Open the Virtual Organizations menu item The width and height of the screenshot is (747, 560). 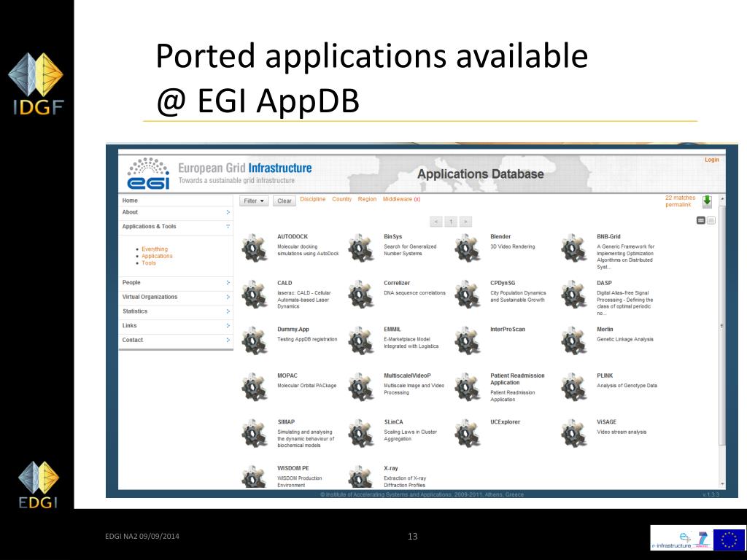tap(150, 297)
